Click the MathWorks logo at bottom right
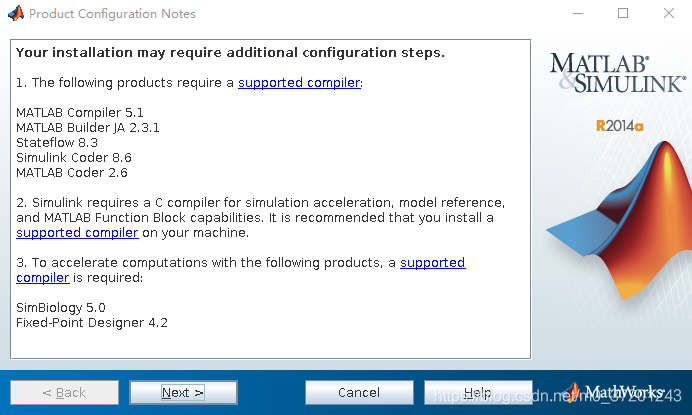The height and width of the screenshot is (415, 692). (x=618, y=392)
